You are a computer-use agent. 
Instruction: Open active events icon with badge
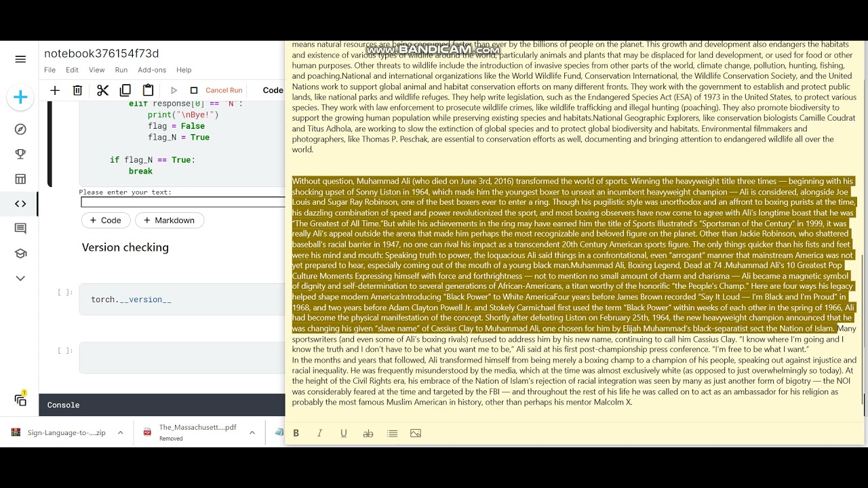coord(20,400)
